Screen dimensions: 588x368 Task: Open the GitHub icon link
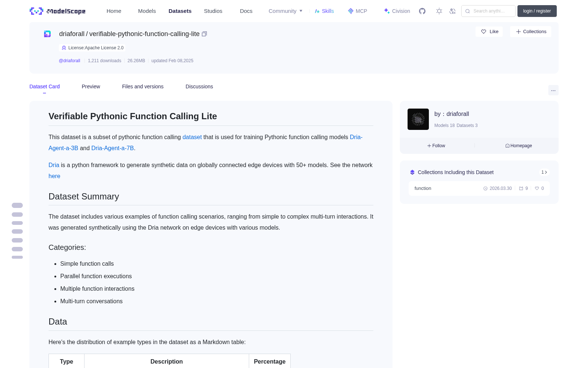(422, 11)
